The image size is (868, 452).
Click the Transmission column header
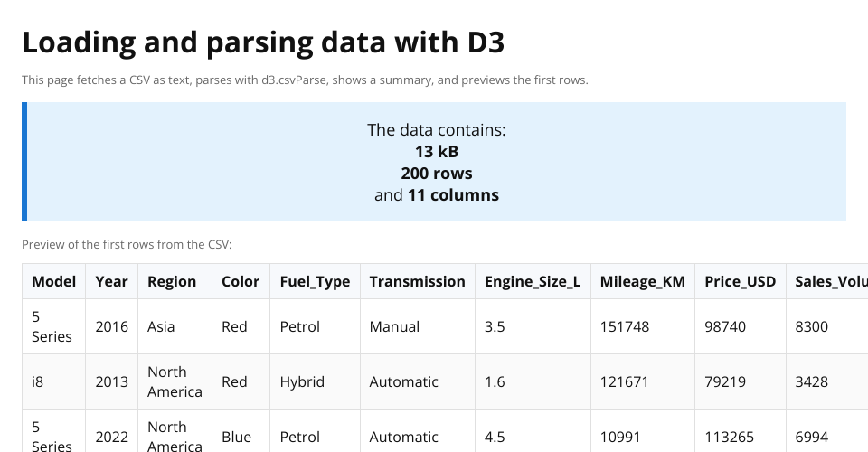(x=417, y=281)
